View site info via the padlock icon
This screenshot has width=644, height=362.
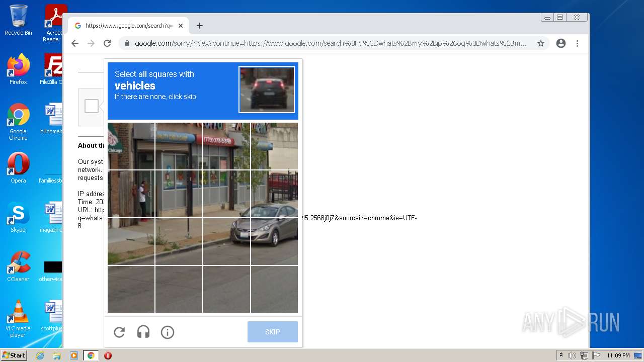tap(127, 43)
